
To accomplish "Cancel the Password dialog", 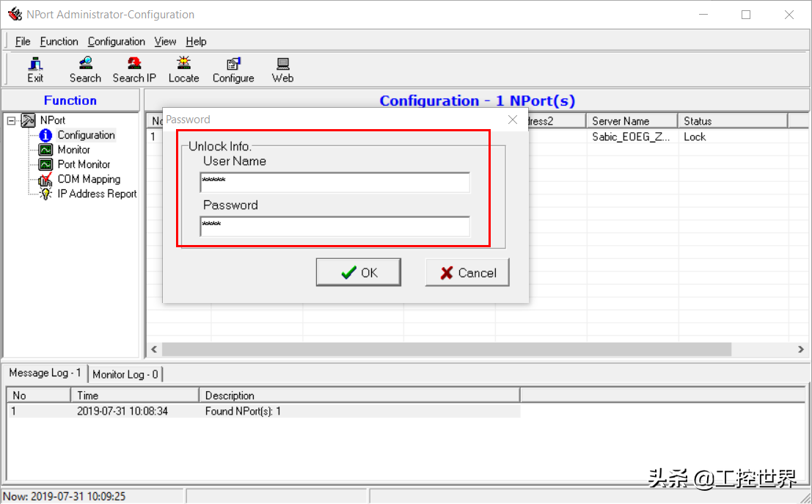I will (467, 273).
